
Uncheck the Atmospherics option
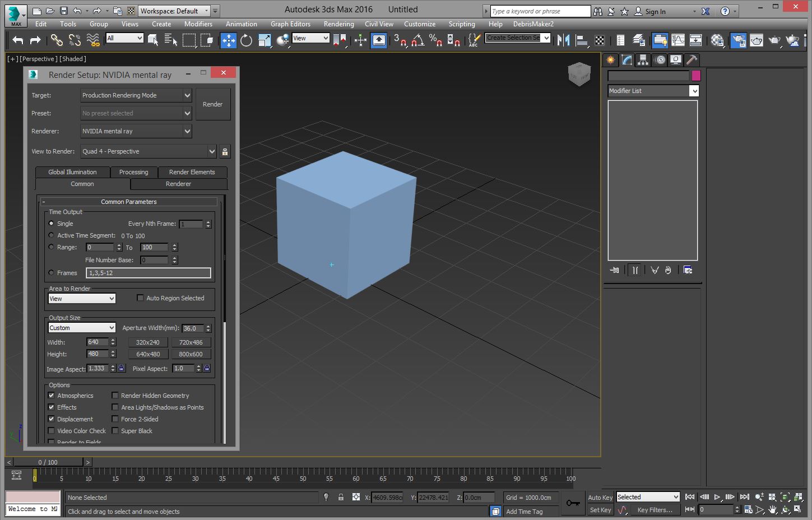(52, 396)
